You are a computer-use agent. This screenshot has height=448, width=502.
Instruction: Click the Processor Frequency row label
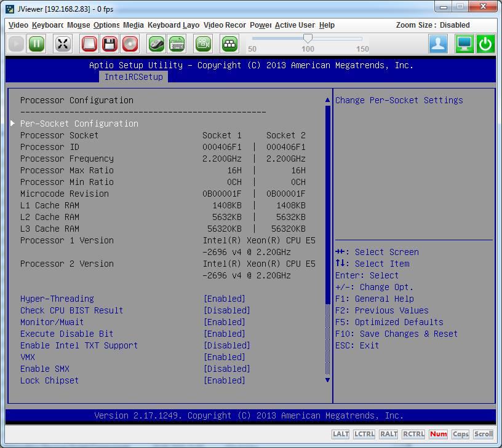[67, 159]
